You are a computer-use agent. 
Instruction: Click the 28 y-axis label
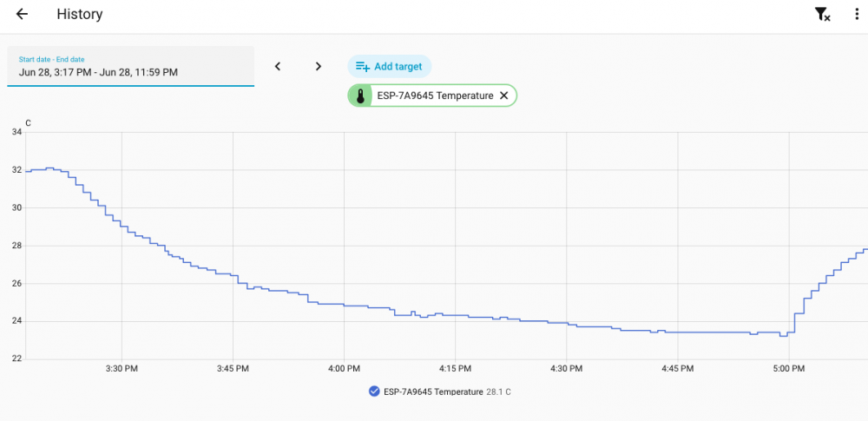pos(16,246)
